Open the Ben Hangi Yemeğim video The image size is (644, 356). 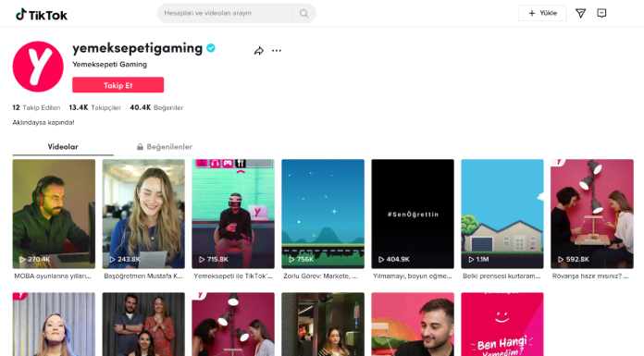click(502, 324)
